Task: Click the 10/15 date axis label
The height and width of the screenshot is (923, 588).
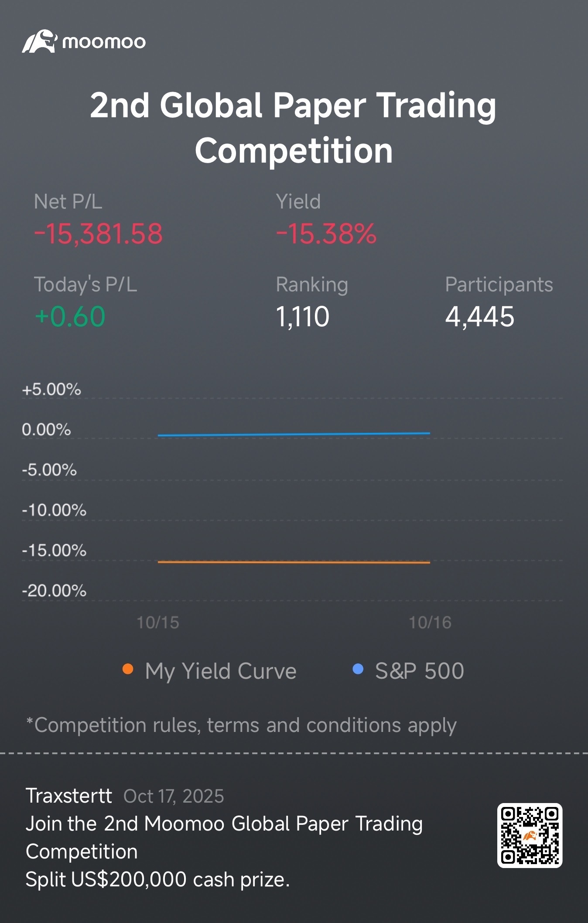Action: click(158, 622)
